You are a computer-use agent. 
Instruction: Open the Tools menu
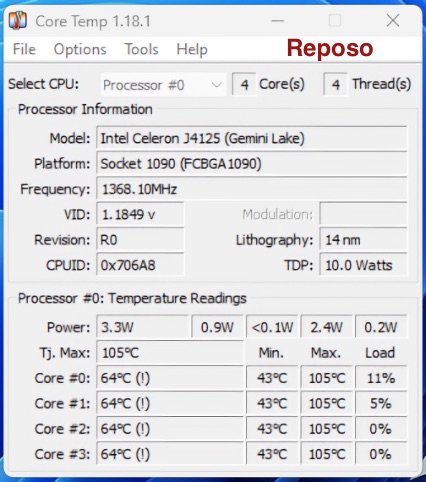pyautogui.click(x=141, y=49)
